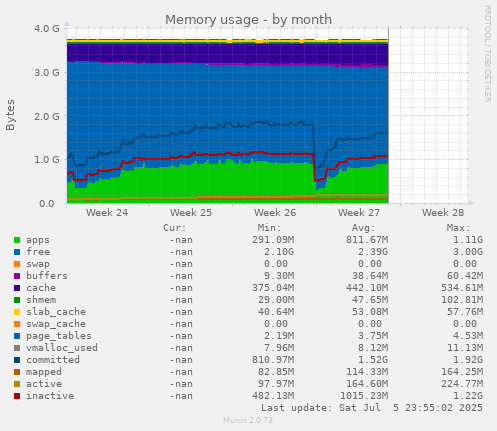Click the cache Avg value '442.10M'
The height and width of the screenshot is (431, 497).
click(x=367, y=288)
